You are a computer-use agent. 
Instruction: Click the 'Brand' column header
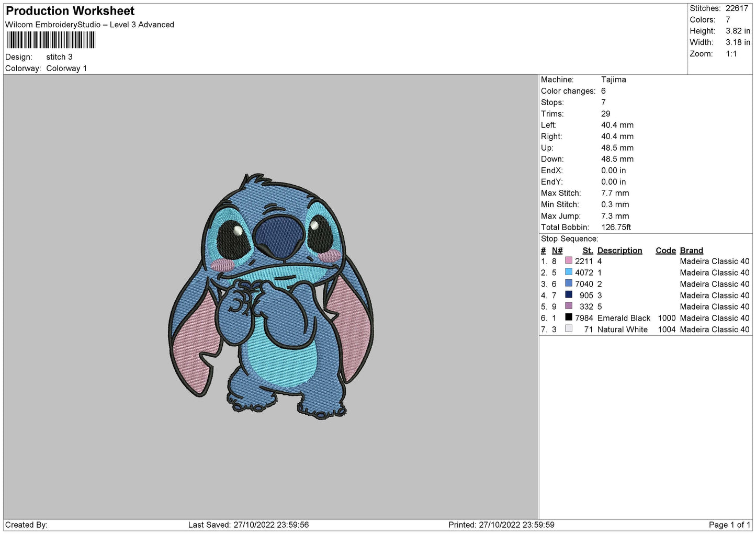click(691, 251)
